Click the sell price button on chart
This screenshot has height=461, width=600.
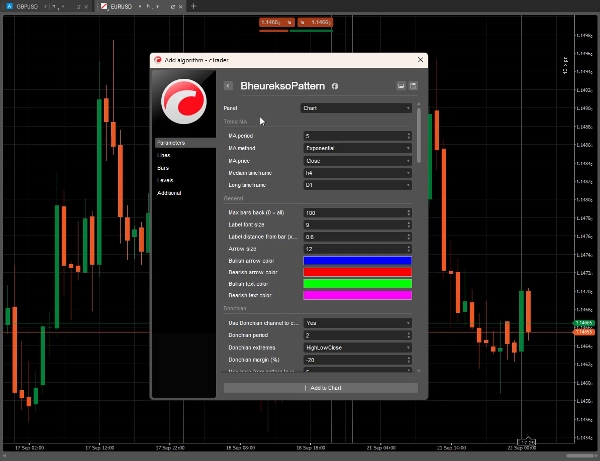(277, 22)
